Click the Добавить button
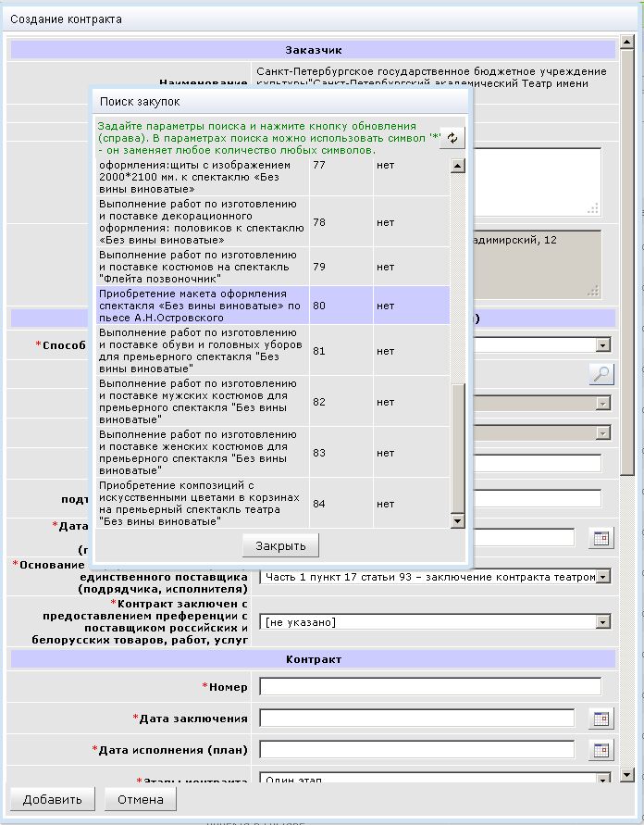Screen dimensions: 644x825 coord(52,799)
